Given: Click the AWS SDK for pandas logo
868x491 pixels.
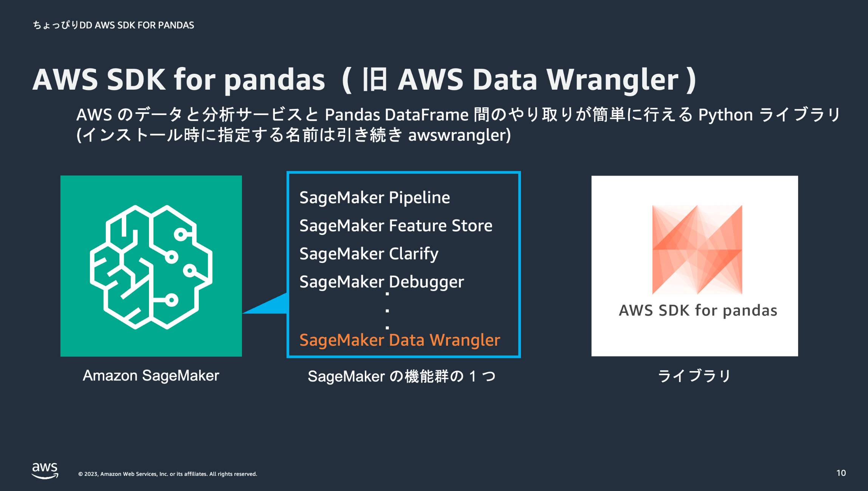Looking at the screenshot, I should click(697, 250).
